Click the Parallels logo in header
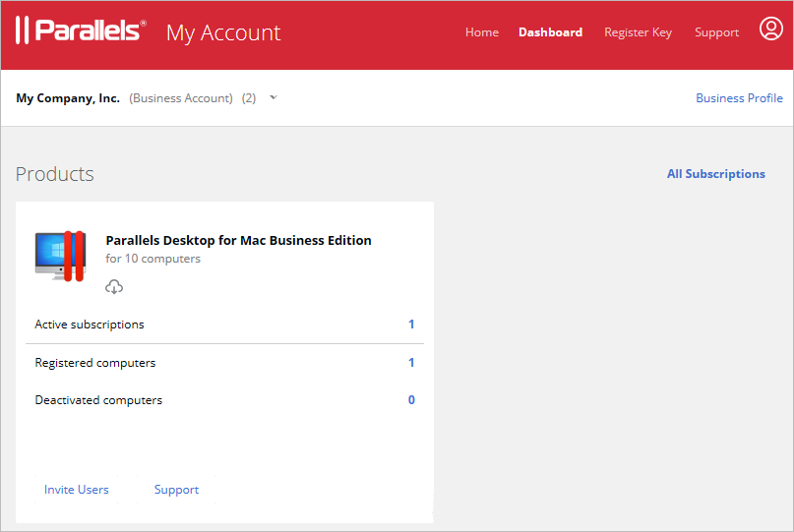This screenshot has height=532, width=794. coord(81,30)
